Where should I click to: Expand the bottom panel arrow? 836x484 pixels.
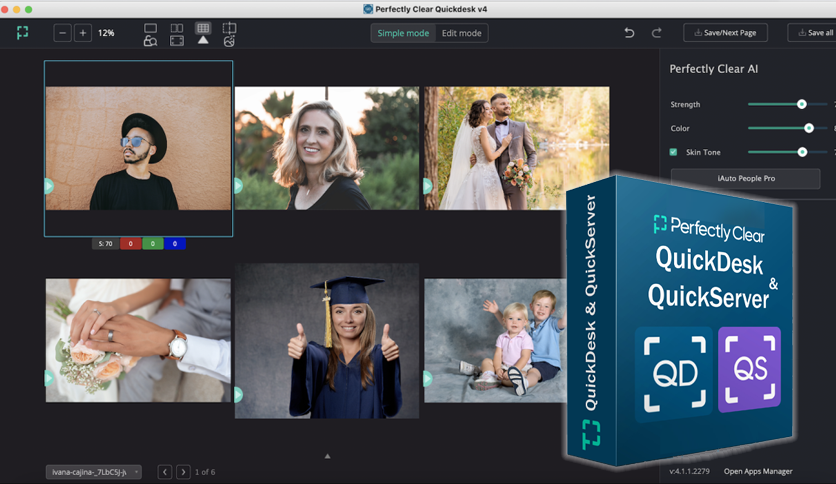327,456
